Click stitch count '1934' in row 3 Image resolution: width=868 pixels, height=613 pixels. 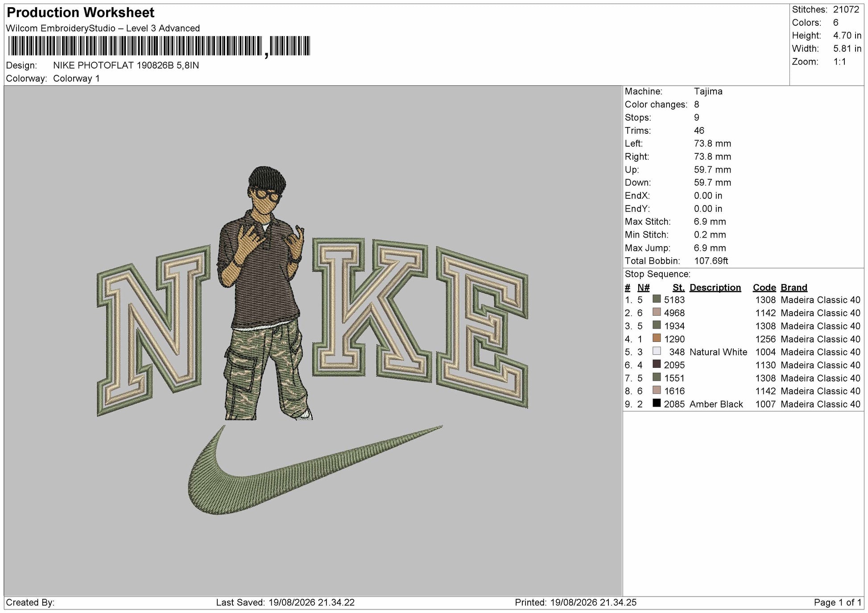(x=674, y=326)
